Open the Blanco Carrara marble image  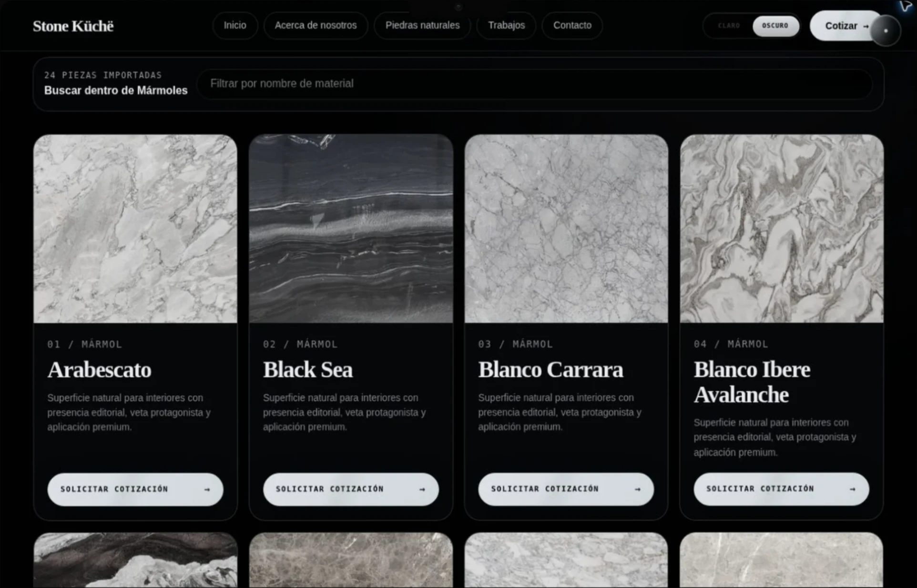(566, 229)
